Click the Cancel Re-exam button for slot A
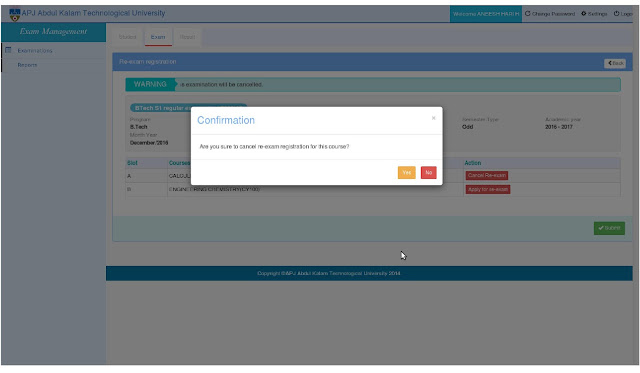This screenshot has width=640, height=373. coord(487,175)
